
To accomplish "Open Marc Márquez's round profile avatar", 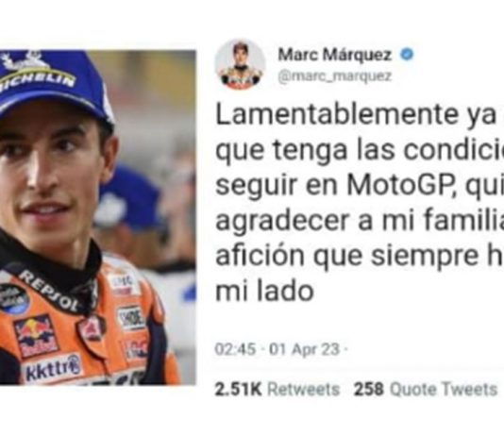I will point(240,64).
